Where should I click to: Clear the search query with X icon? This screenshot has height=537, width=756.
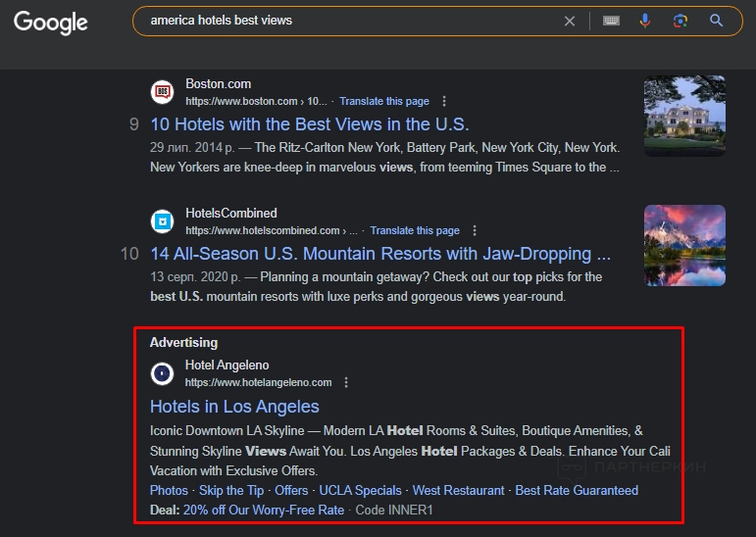tap(570, 21)
